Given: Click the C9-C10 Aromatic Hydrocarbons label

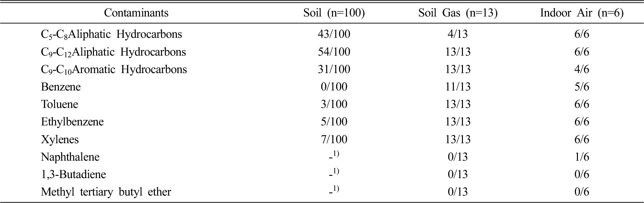Looking at the screenshot, I should 114,69.
